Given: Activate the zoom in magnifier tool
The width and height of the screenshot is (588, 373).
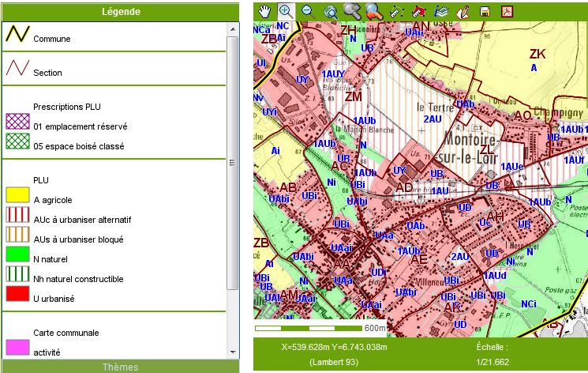Looking at the screenshot, I should pos(286,11).
